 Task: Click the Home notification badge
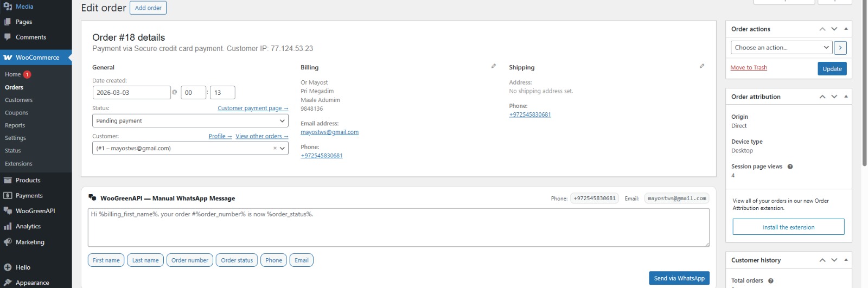coord(27,74)
